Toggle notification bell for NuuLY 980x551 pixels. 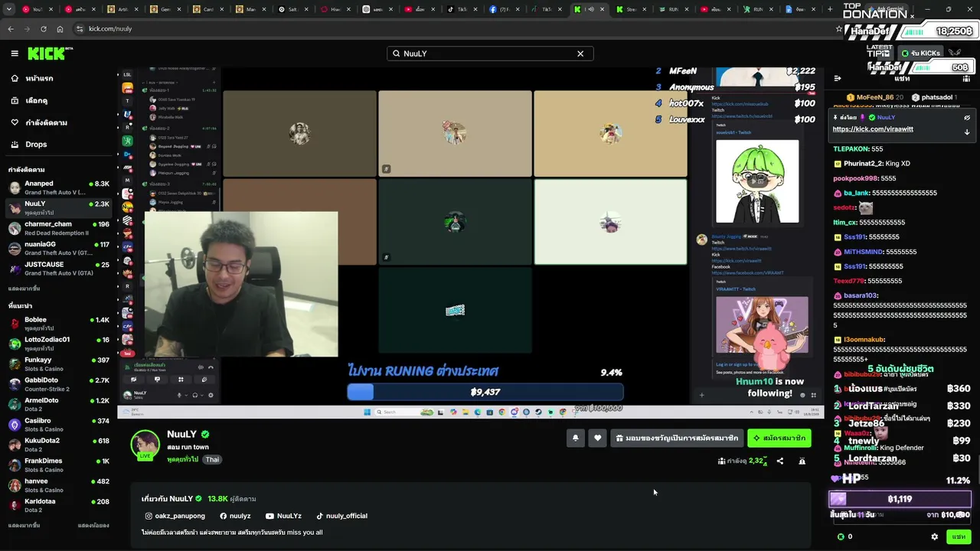click(x=575, y=438)
